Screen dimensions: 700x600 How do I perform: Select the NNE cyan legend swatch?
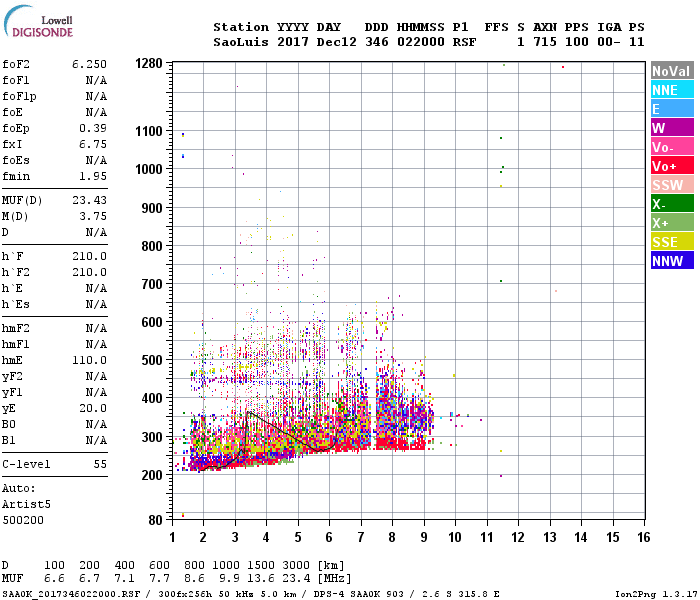pyautogui.click(x=672, y=90)
